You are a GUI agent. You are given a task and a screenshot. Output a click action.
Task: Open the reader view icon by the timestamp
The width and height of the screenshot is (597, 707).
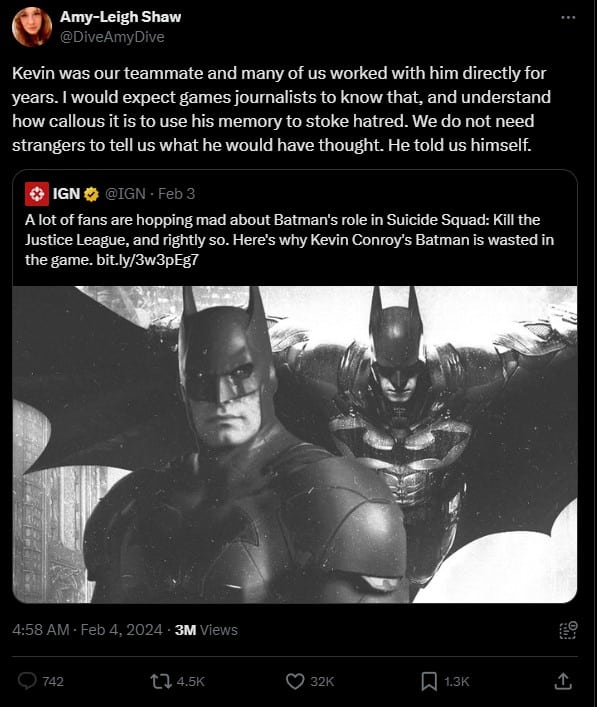[568, 630]
